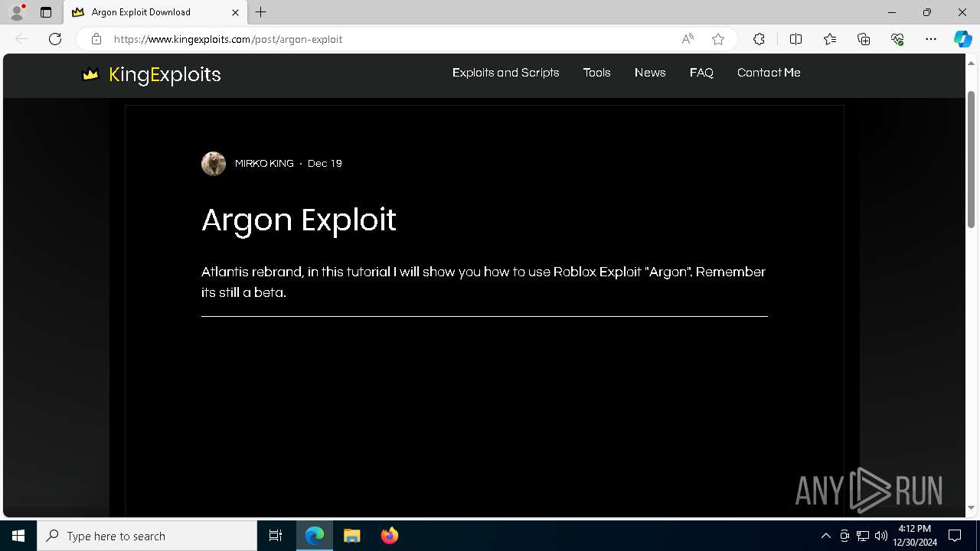980x551 pixels.
Task: Launch the Copilot sidebar
Action: coord(962,39)
